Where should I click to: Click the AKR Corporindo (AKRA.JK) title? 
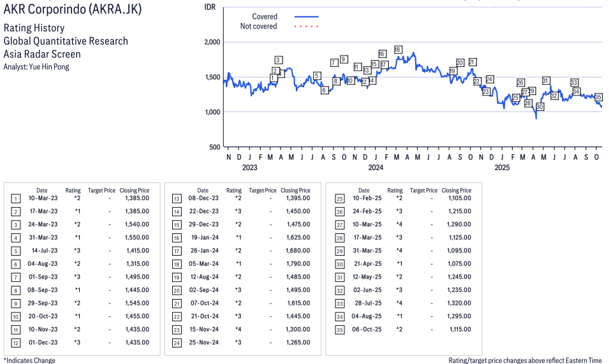pyautogui.click(x=73, y=10)
